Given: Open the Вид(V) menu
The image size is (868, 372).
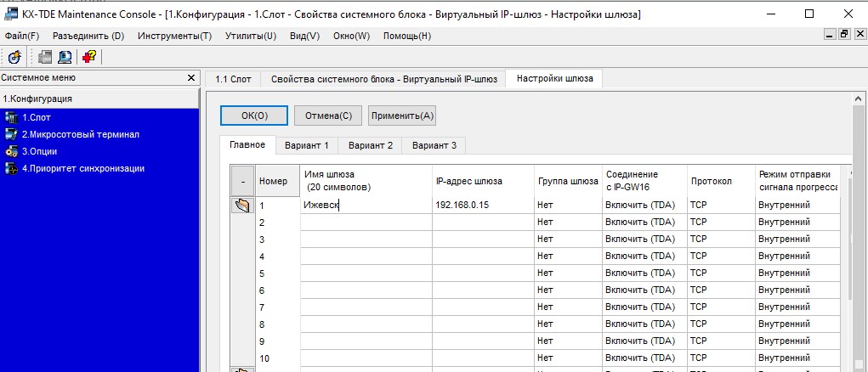Looking at the screenshot, I should [x=305, y=36].
